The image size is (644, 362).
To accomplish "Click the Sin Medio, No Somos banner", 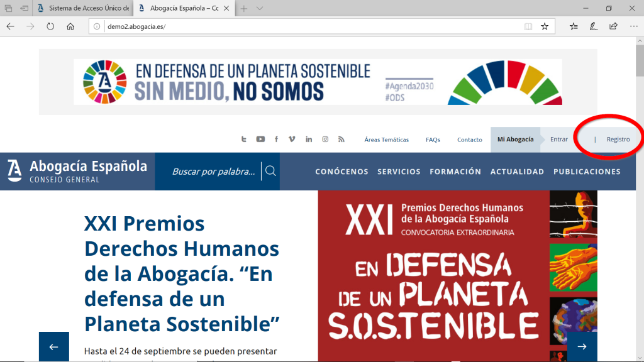I will (318, 82).
